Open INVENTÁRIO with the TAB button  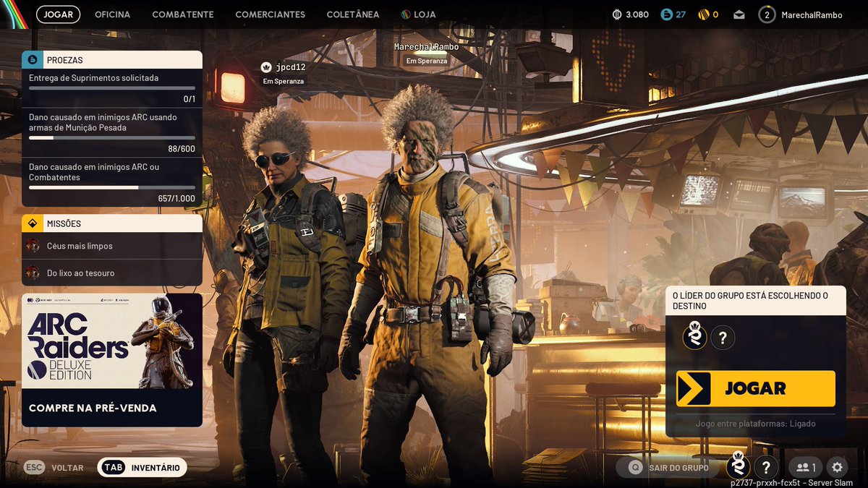(x=142, y=468)
